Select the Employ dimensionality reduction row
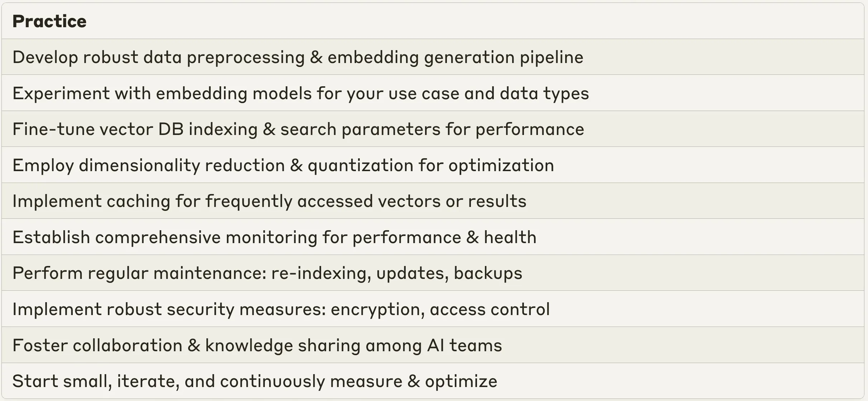This screenshot has width=868, height=401. pos(433,165)
